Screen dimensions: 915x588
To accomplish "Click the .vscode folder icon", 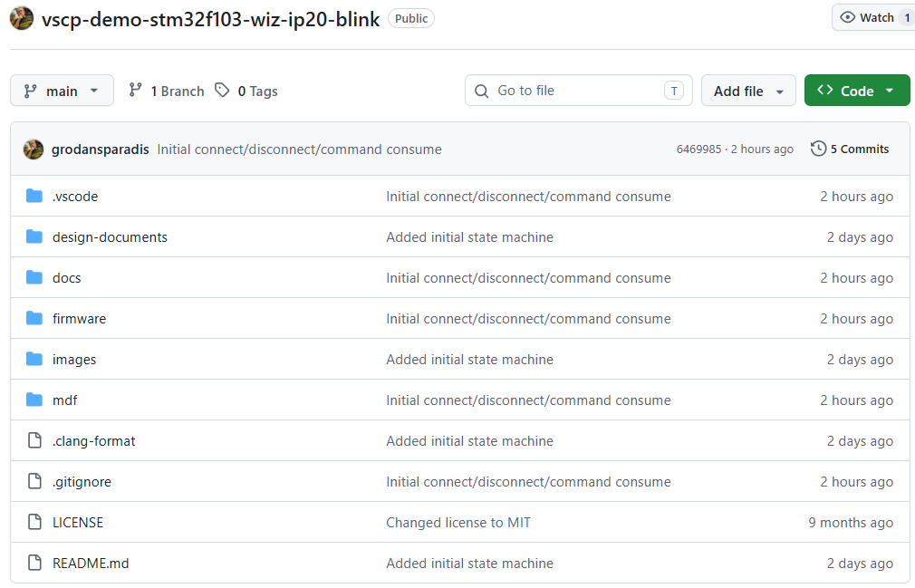I will [x=34, y=196].
